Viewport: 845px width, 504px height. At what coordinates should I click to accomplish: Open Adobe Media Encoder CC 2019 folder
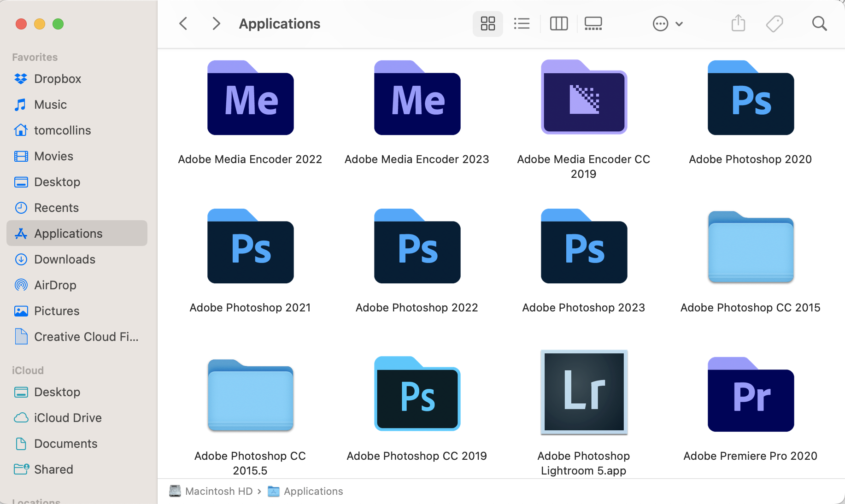coord(583,97)
